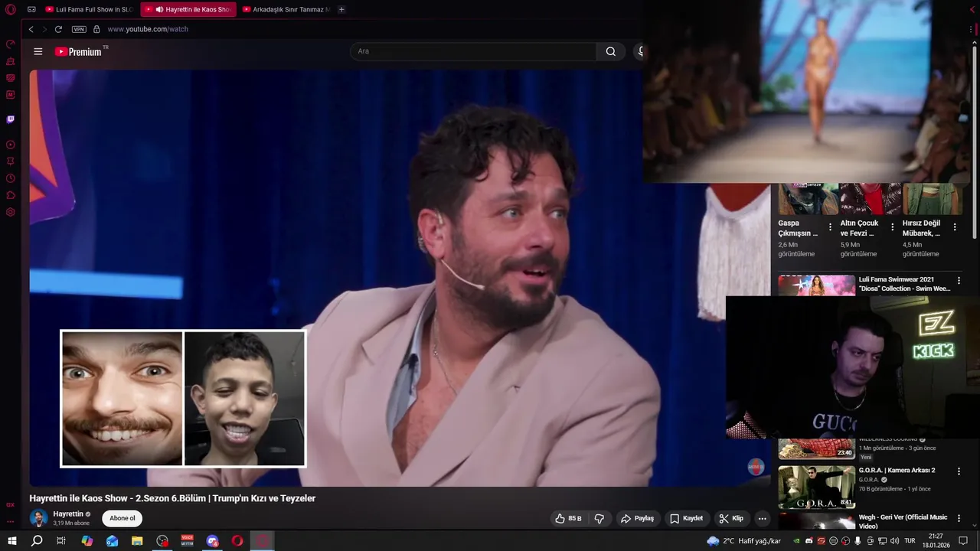This screenshot has width=980, height=551.
Task: Open GX Corner gamepad icon in tab bar
Action: pyautogui.click(x=31, y=9)
